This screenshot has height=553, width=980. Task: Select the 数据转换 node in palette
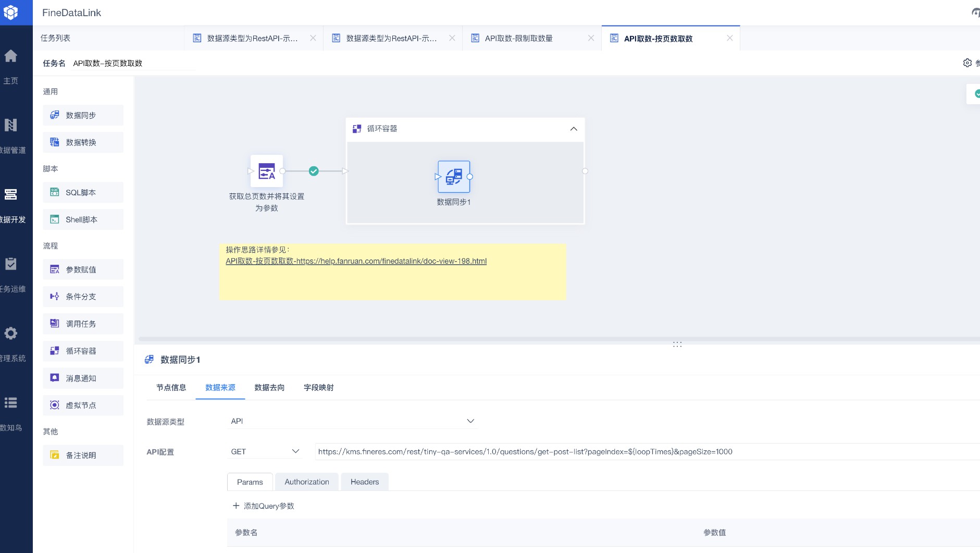click(x=83, y=142)
